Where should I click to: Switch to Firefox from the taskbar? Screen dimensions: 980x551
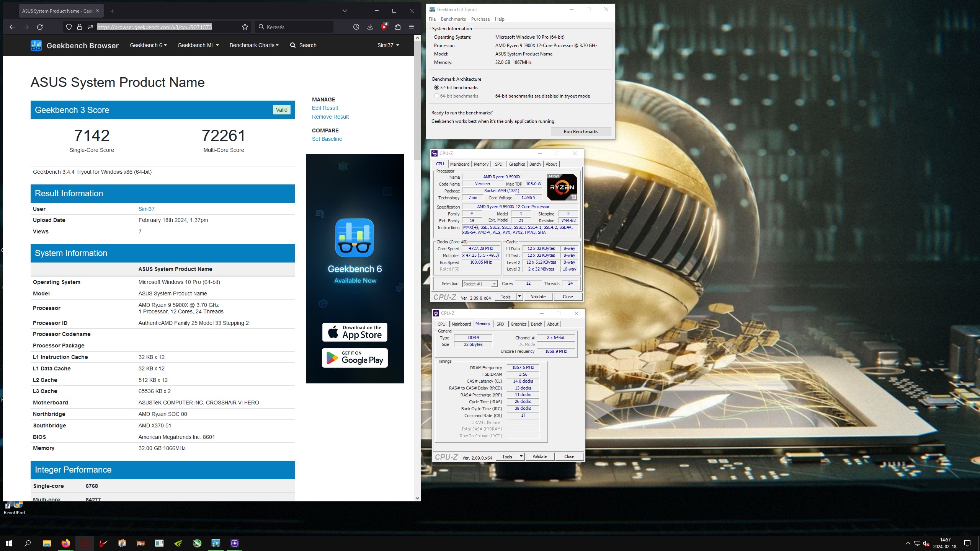pos(65,543)
